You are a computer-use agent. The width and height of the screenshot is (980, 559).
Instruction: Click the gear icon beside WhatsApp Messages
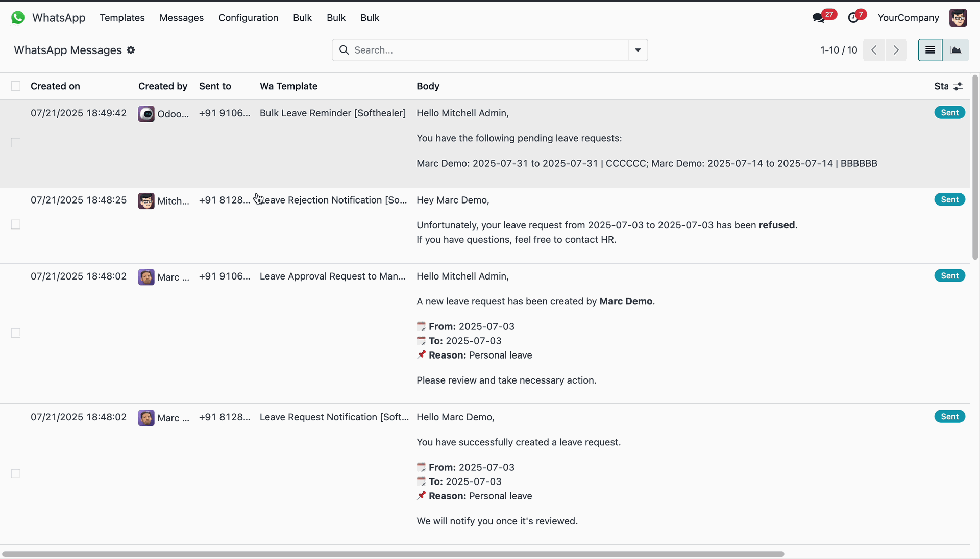click(x=131, y=50)
